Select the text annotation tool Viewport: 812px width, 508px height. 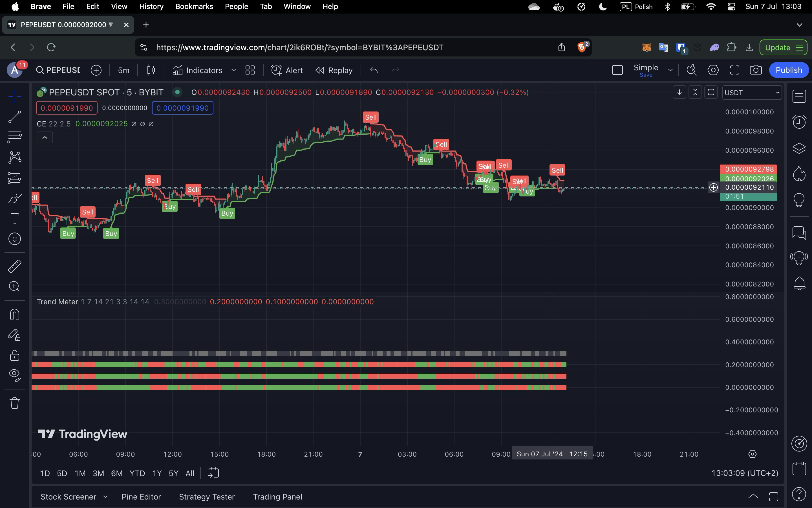pos(14,219)
